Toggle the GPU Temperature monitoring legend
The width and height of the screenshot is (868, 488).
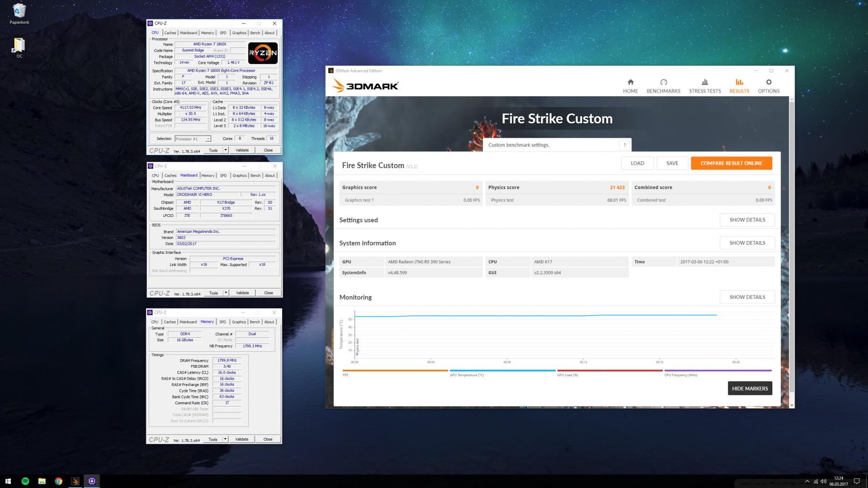coord(502,373)
